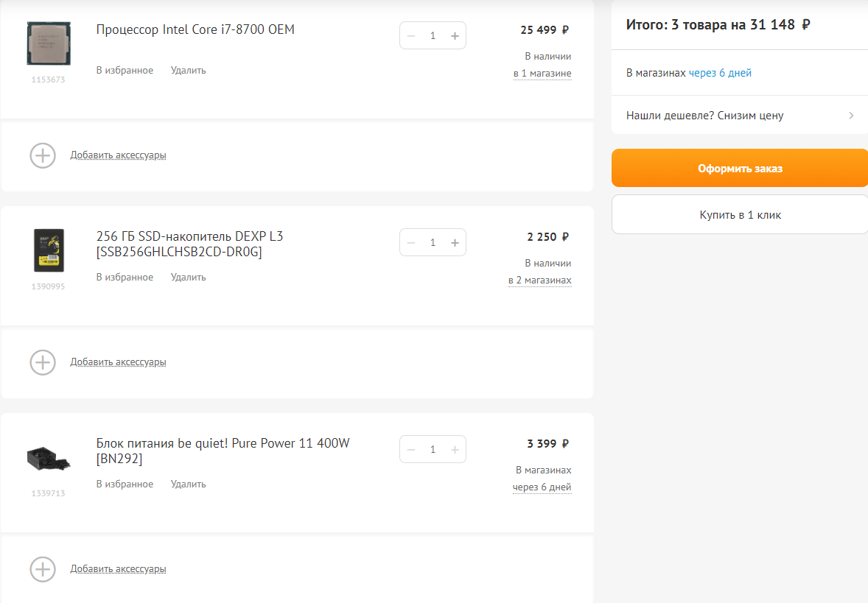This screenshot has height=603, width=868.
Task: Show stores list: в 2 магазинах
Action: [x=539, y=281]
